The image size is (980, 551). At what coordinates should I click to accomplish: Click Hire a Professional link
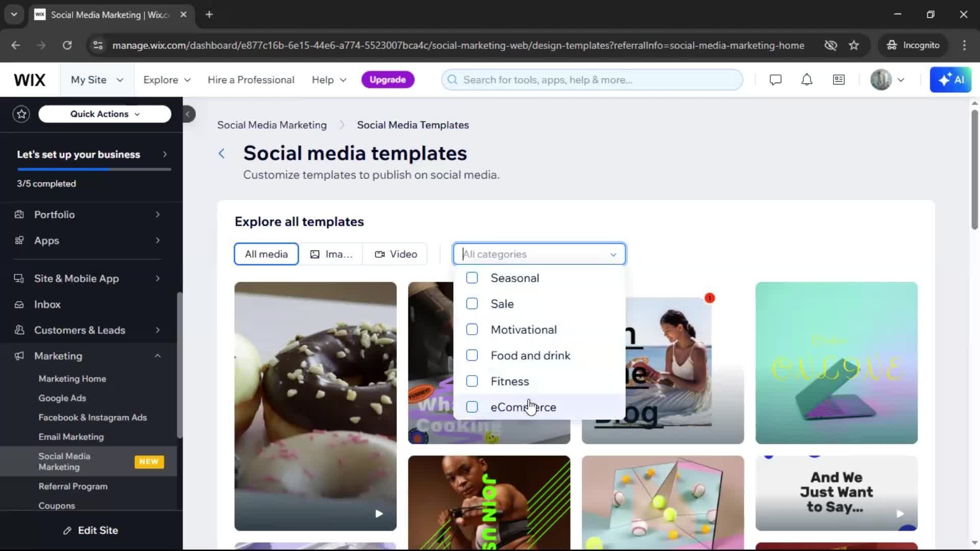pyautogui.click(x=251, y=80)
